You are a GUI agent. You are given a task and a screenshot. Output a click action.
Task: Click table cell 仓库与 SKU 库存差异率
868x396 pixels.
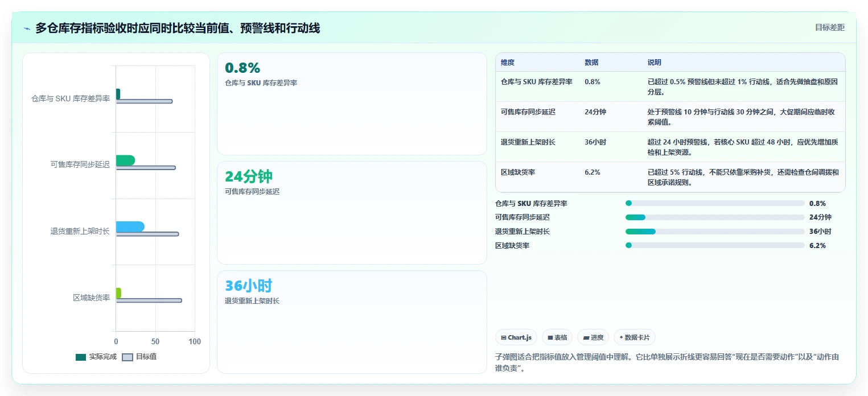click(537, 82)
